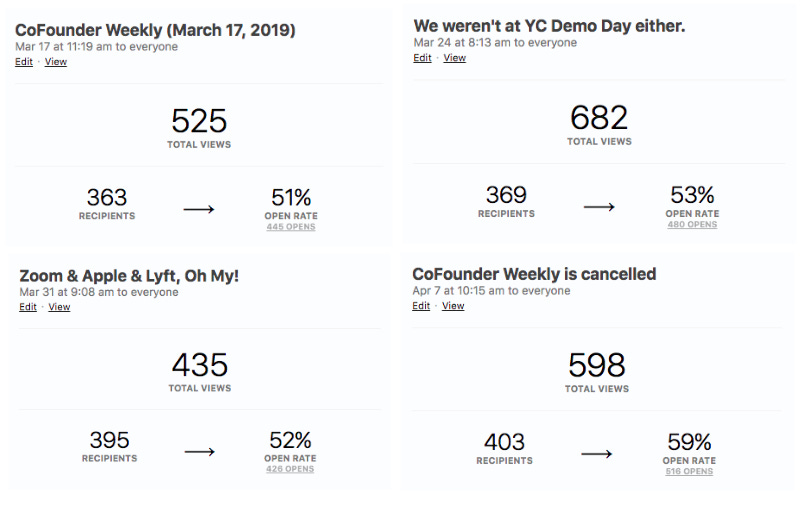Click View link under CoFounder Weekly March 17
804x505 pixels.
56,62
